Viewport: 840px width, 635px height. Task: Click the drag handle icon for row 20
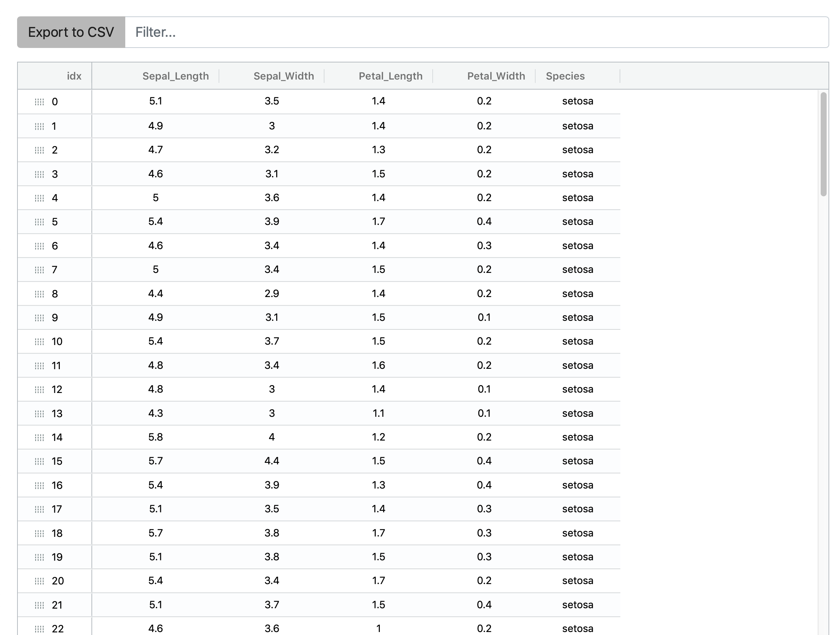pyautogui.click(x=39, y=581)
